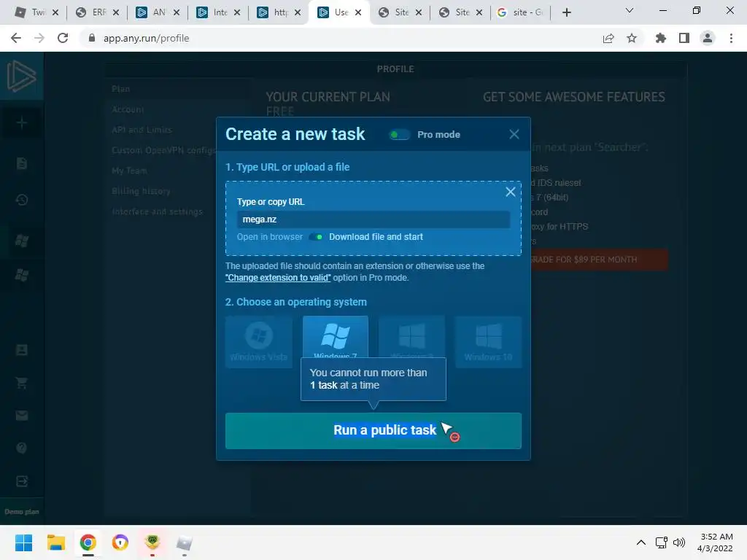747x560 pixels.
Task: Open the help question mark sidebar icon
Action: pos(21,448)
